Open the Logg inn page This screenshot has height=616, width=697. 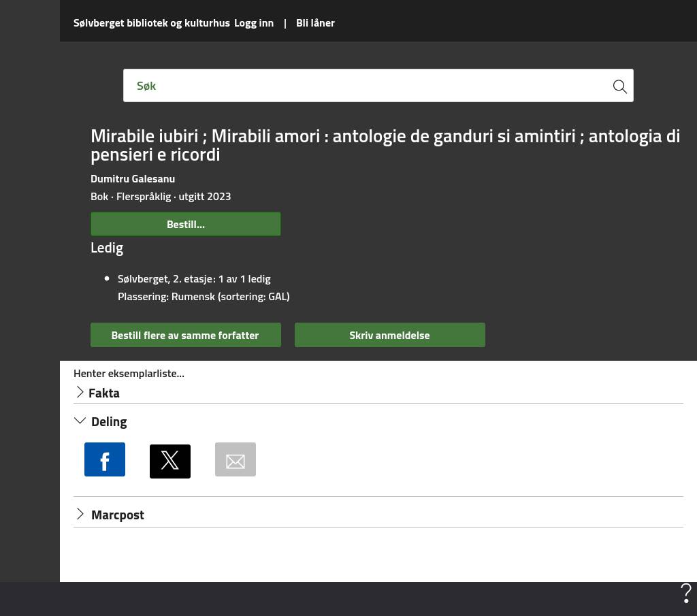pyautogui.click(x=254, y=22)
